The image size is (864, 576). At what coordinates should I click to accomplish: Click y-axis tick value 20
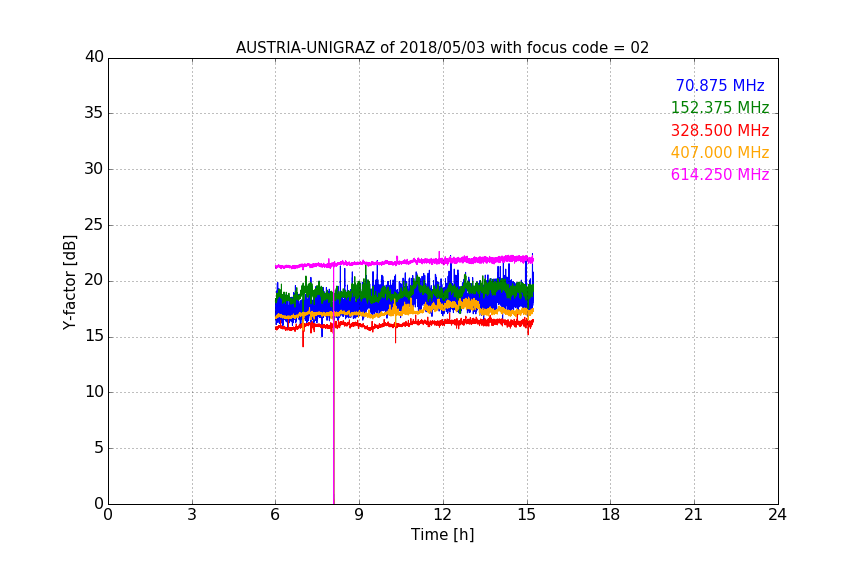point(94,281)
